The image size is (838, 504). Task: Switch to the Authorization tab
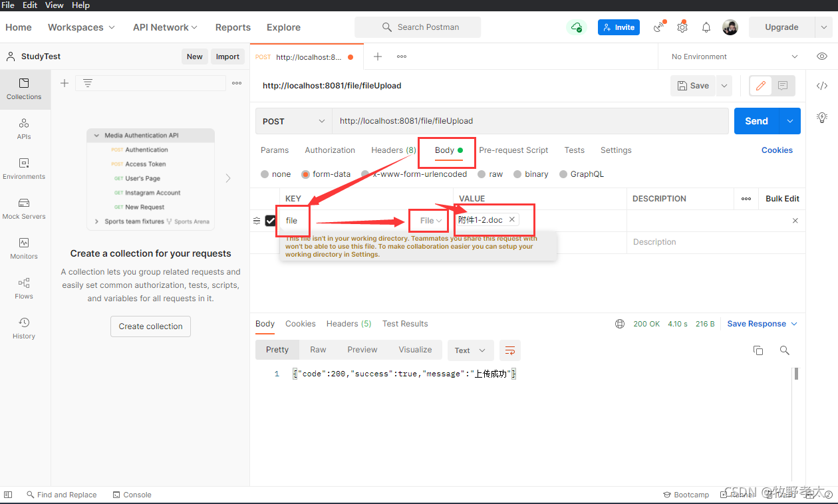tap(330, 150)
